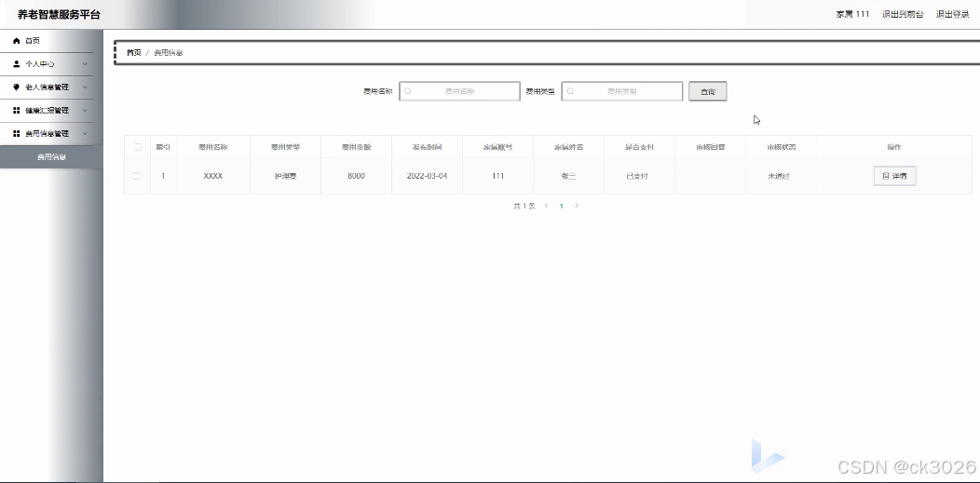Click the XXXX fee name cell
980x483 pixels.
pos(213,176)
